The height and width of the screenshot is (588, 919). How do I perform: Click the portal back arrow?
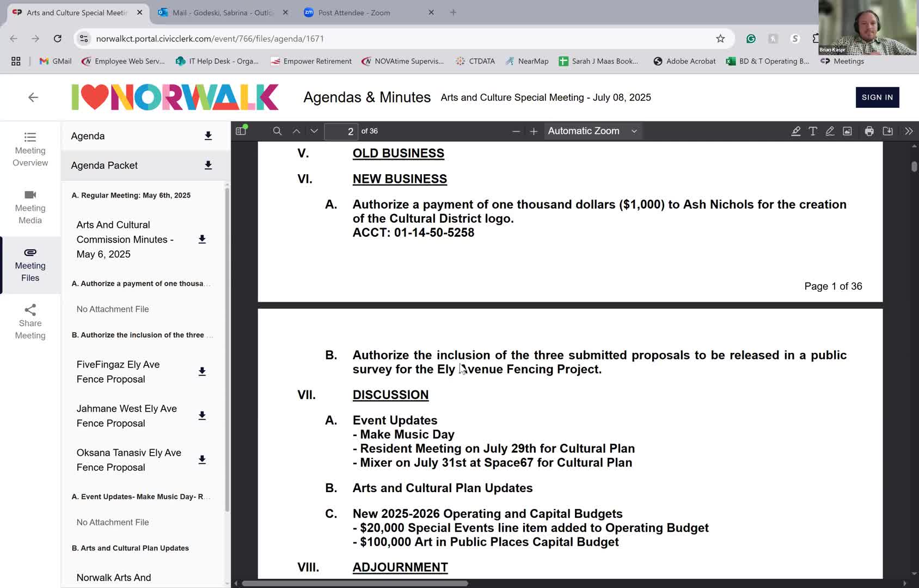coord(33,97)
